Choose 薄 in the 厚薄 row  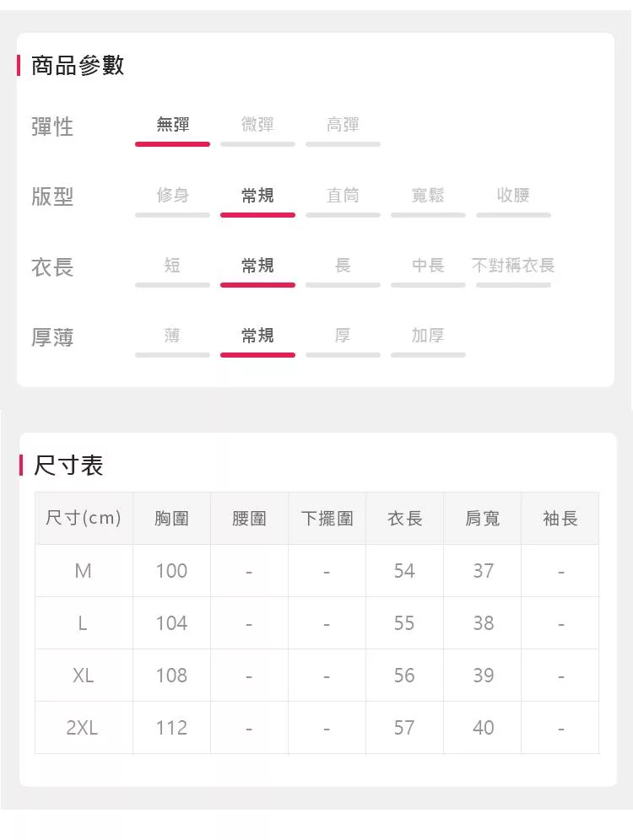172,336
